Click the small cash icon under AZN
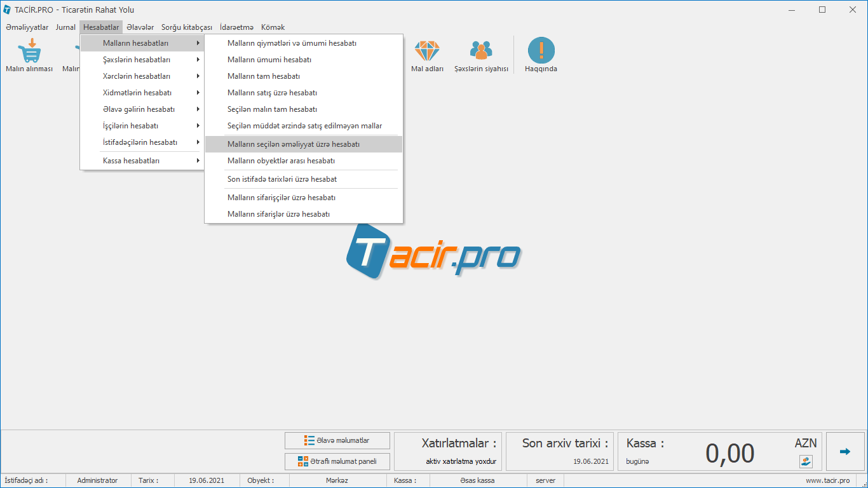 [806, 461]
